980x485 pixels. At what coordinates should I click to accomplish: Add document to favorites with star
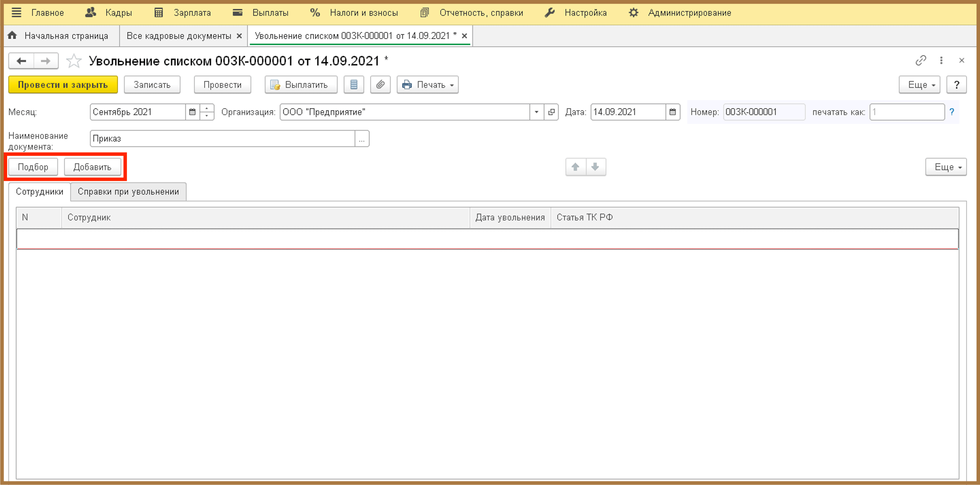pyautogui.click(x=74, y=61)
